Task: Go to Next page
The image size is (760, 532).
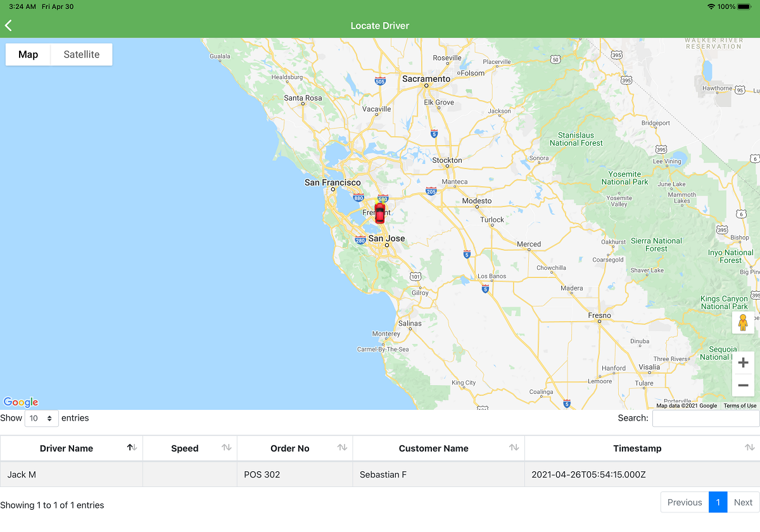Action: coord(744,502)
